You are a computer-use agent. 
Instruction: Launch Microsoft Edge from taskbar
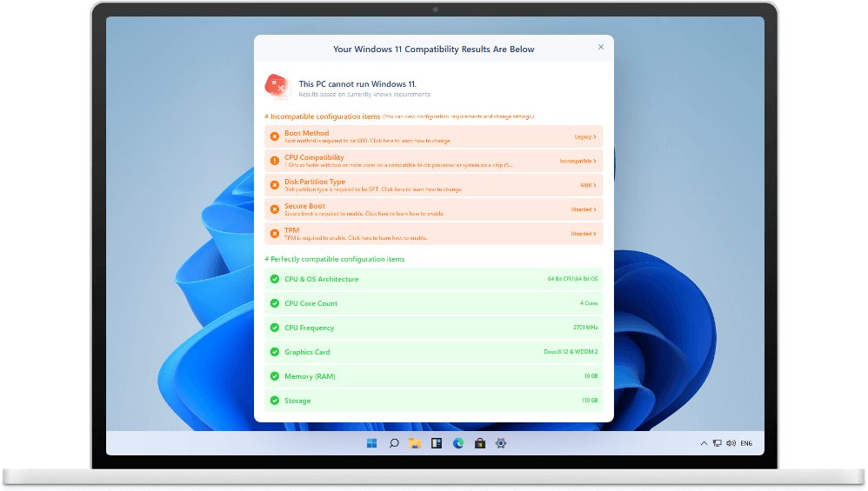pos(457,443)
